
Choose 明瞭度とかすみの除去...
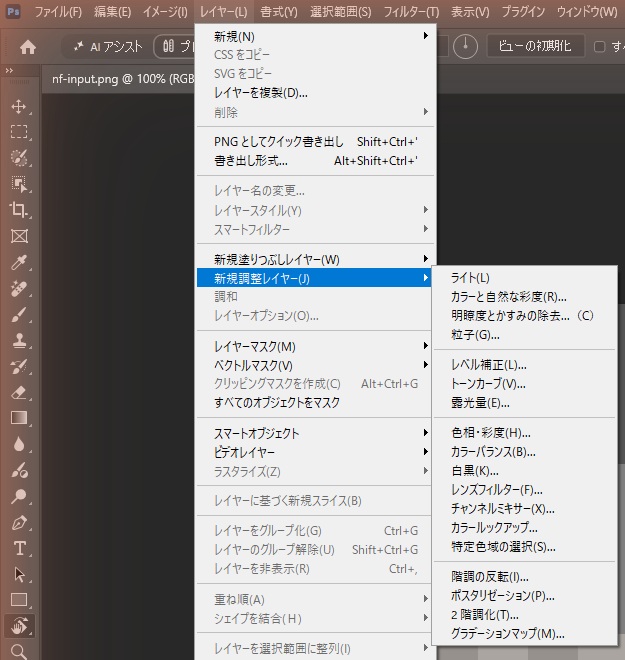(524, 315)
